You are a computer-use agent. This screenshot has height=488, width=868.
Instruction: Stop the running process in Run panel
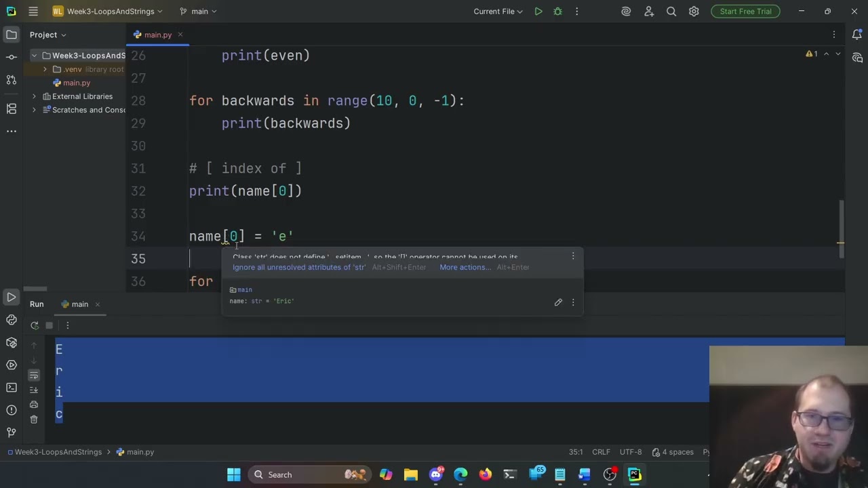(x=50, y=325)
